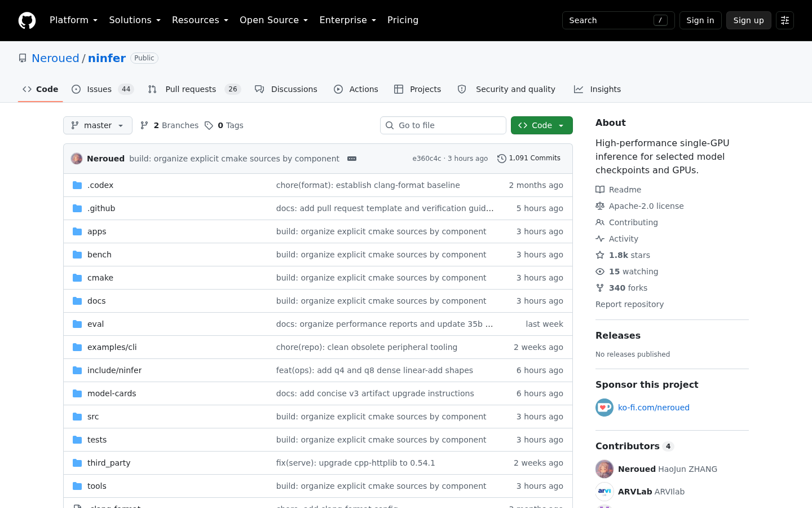Click the Sign up button

coord(749,20)
